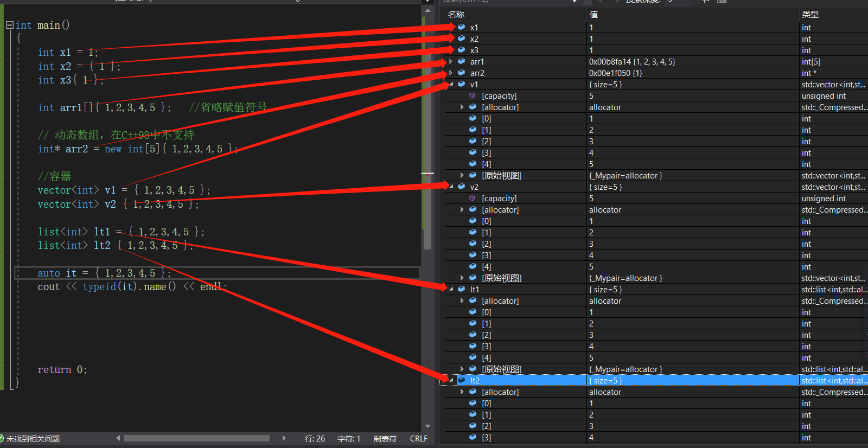Click the 字符: 1 column indicator

349,438
